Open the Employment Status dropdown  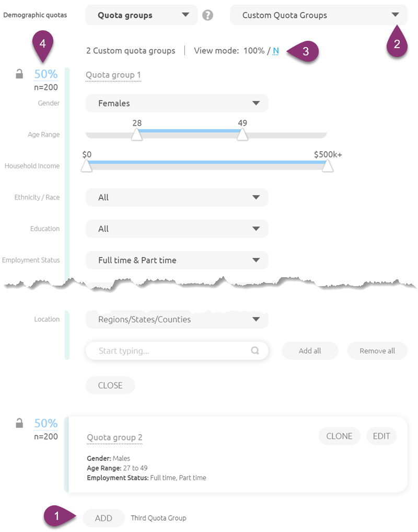177,261
